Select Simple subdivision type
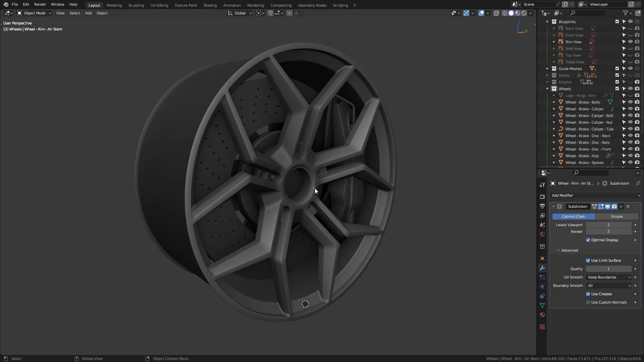This screenshot has height=362, width=644. point(616,217)
